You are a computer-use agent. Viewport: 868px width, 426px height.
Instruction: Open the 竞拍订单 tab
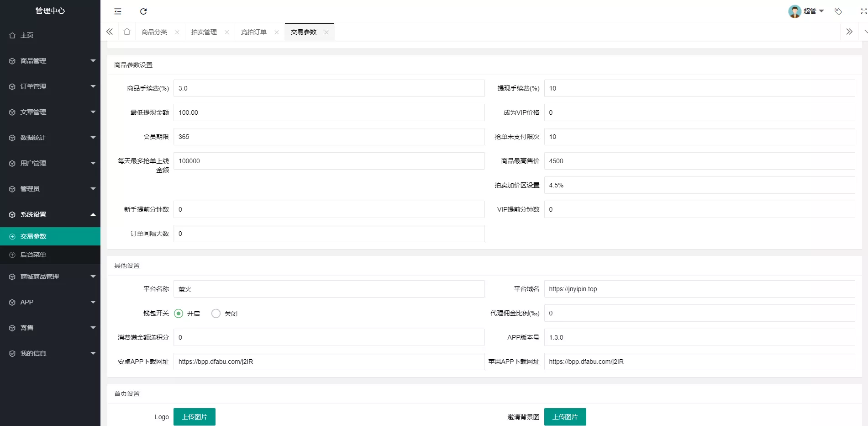click(253, 32)
